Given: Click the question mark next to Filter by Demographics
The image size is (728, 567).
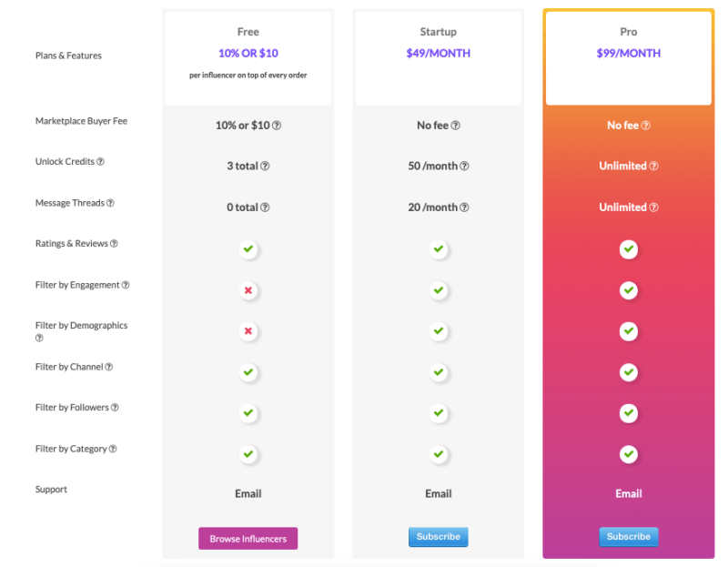Looking at the screenshot, I should (39, 336).
